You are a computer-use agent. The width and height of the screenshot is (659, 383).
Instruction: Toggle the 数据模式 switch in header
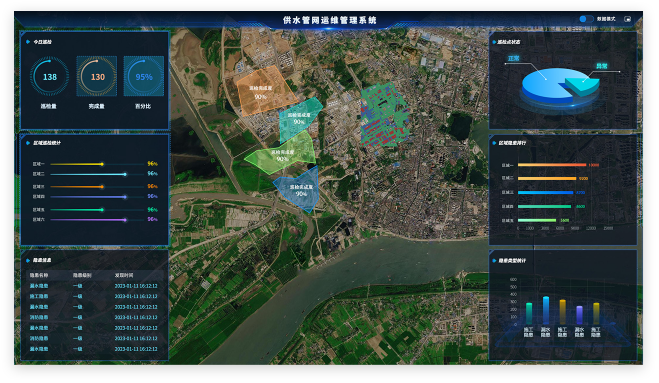tap(585, 19)
